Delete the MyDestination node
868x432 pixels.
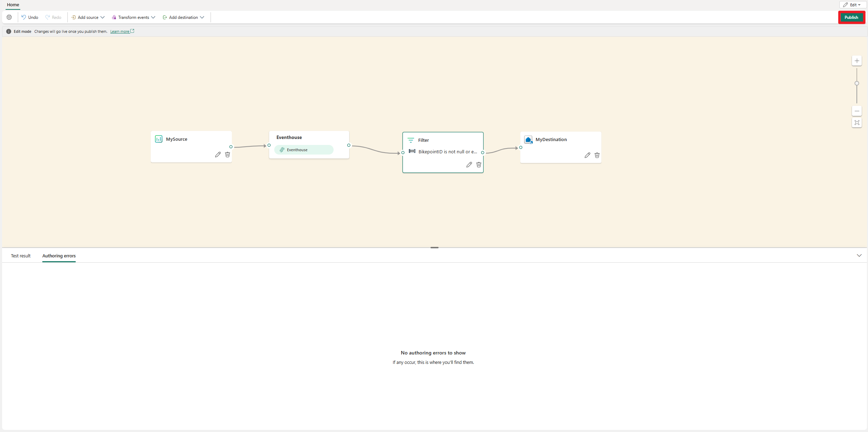coord(597,155)
